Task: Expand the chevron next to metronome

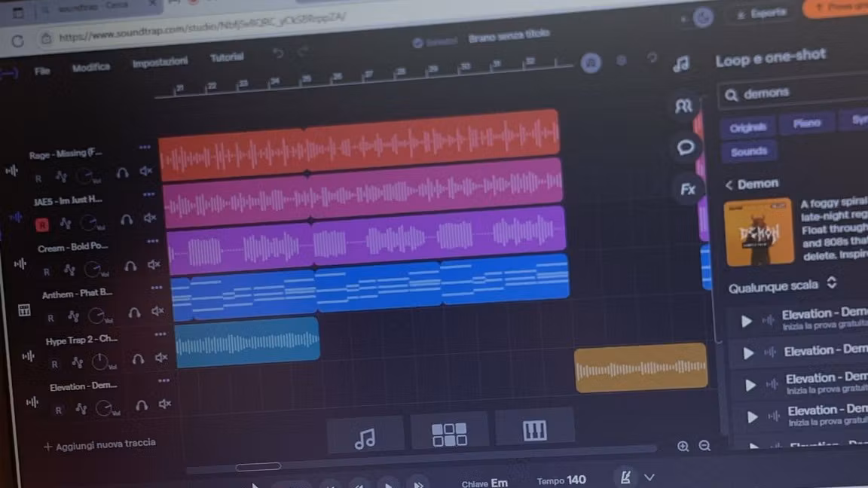Action: pyautogui.click(x=649, y=477)
